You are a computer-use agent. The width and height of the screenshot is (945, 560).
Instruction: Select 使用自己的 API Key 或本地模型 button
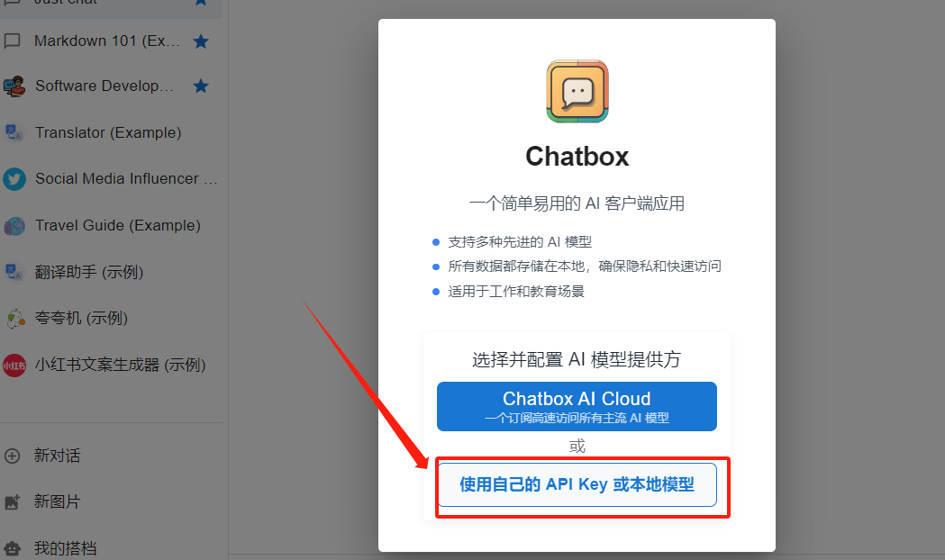tap(577, 484)
